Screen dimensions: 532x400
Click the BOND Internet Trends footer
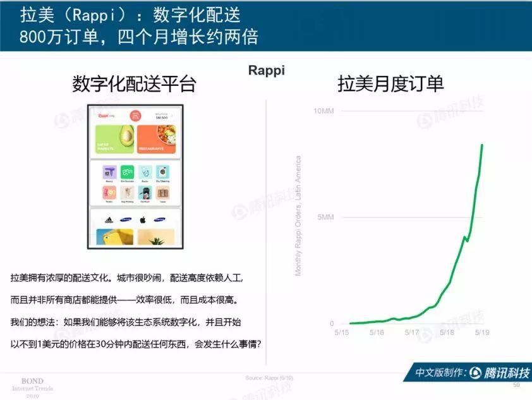[x=33, y=388]
